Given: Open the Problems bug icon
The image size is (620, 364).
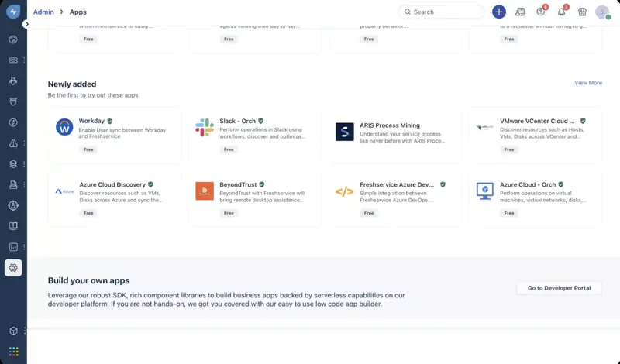Looking at the screenshot, I should pyautogui.click(x=13, y=81).
